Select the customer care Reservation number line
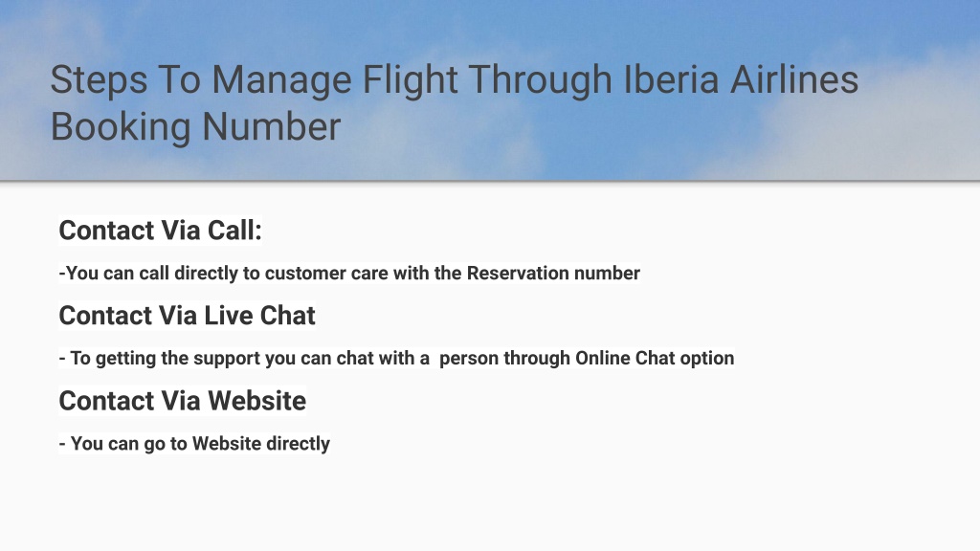The width and height of the screenshot is (980, 551). (x=349, y=273)
